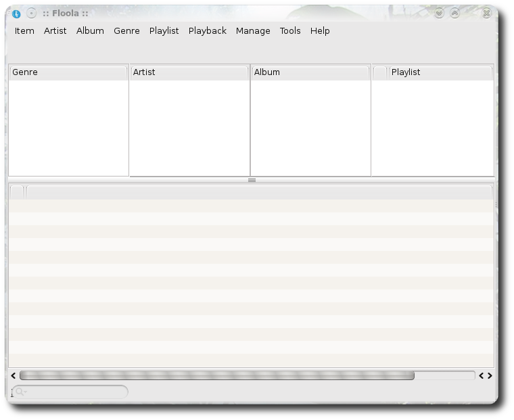Open the Manage menu

click(253, 31)
